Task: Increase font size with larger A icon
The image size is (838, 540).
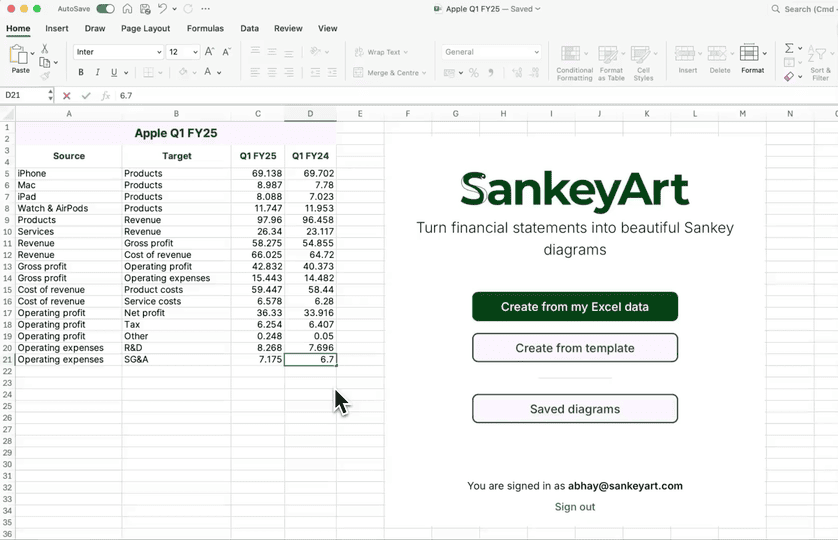Action: coord(209,52)
